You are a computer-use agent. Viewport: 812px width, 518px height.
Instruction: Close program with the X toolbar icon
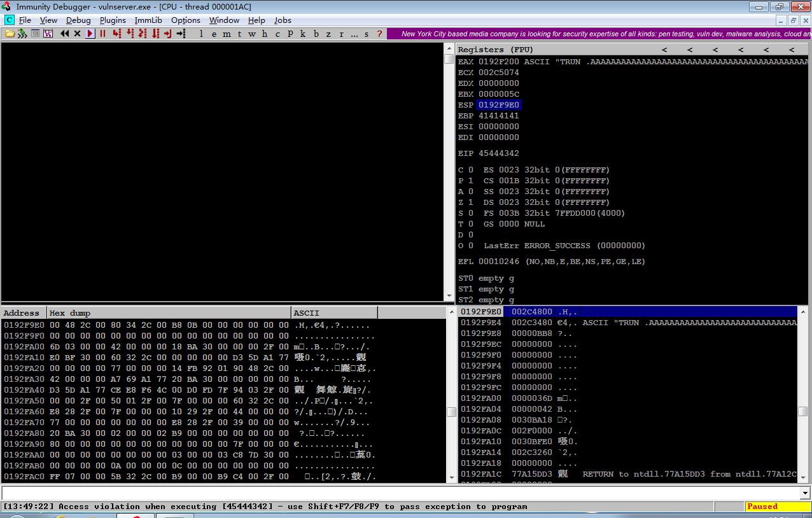[77, 34]
